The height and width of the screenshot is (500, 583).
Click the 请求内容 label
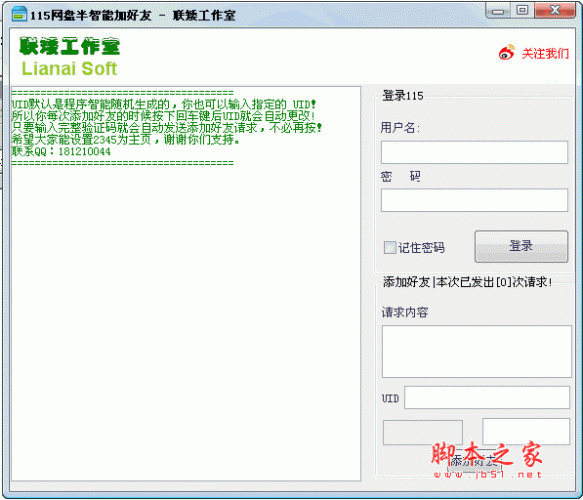point(405,312)
